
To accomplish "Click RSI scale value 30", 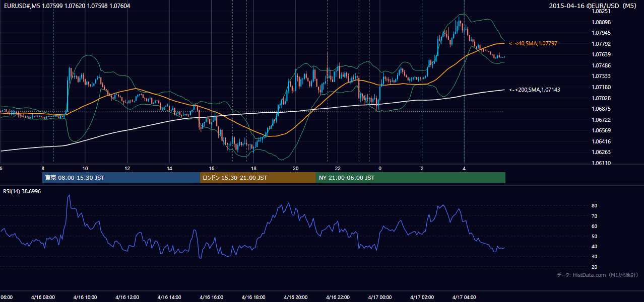I will pyautogui.click(x=595, y=257).
